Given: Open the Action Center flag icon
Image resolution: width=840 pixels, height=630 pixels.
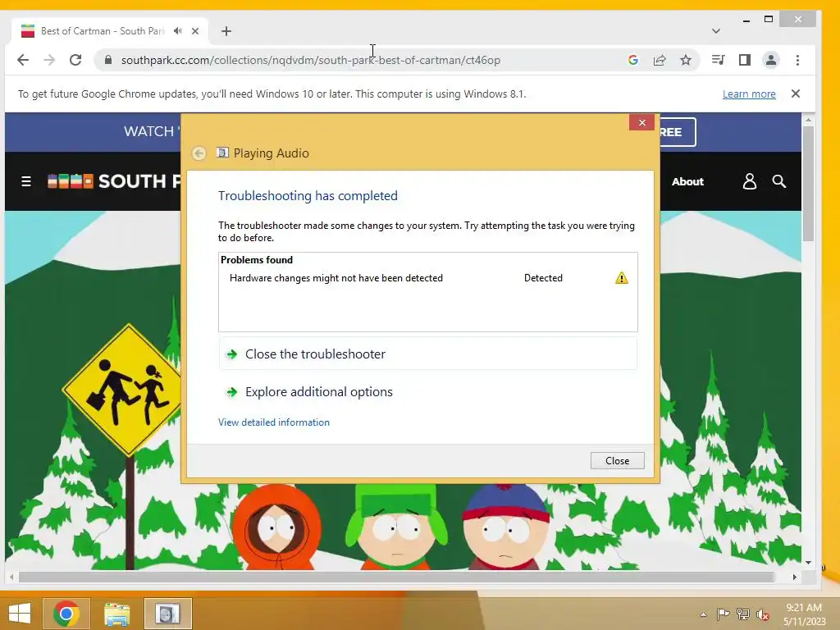Looking at the screenshot, I should click(723, 614).
